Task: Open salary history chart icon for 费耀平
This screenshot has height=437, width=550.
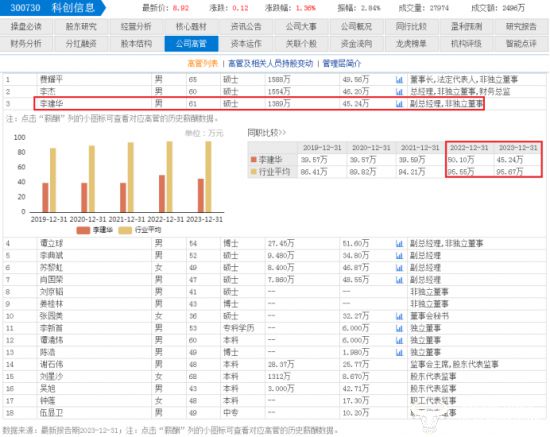Action: [x=399, y=80]
